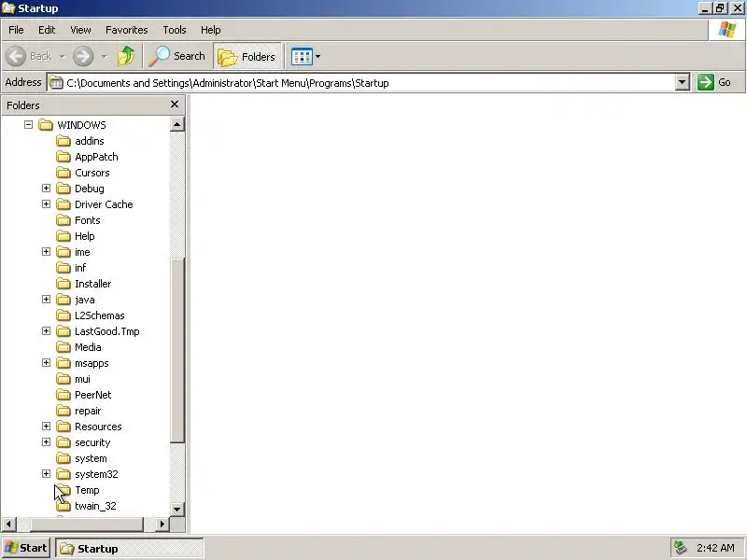
Task: Click inside the address path field
Action: point(361,83)
